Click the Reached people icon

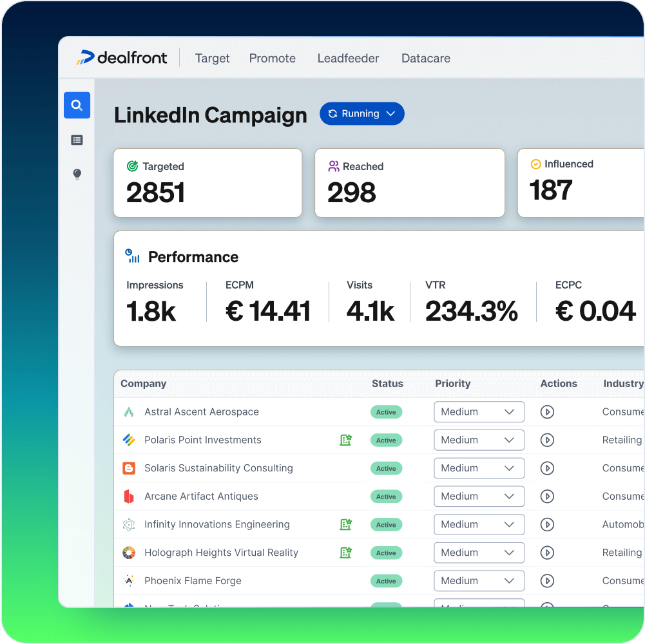tap(333, 166)
